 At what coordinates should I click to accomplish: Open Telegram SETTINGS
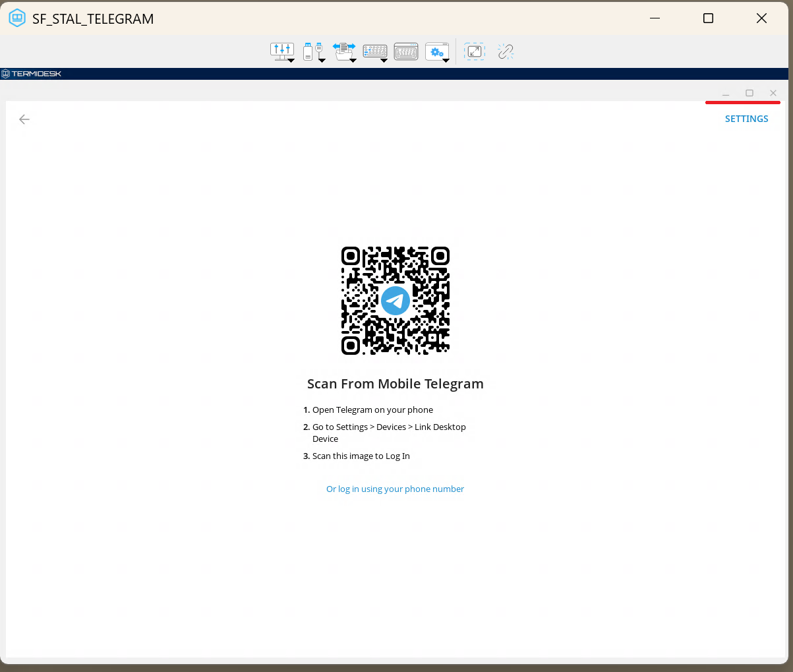[746, 119]
